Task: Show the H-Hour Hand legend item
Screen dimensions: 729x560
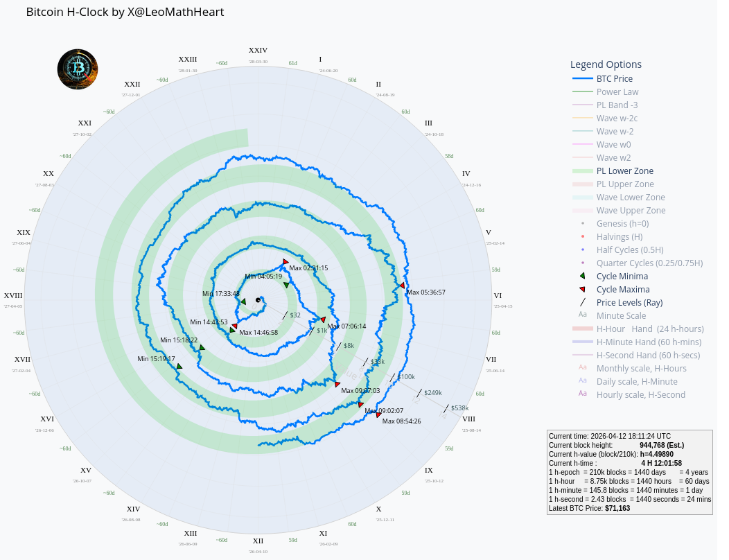Action: point(649,329)
